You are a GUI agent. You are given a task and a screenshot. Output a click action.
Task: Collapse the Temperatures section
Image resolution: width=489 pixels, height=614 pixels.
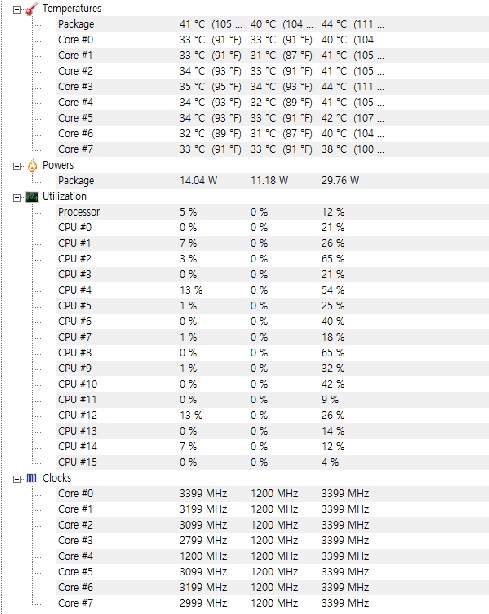17,10
